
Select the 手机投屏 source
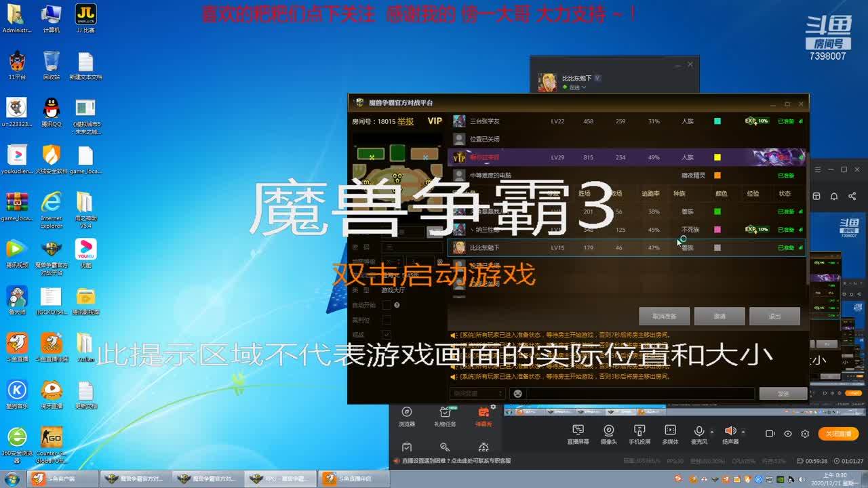point(639,434)
